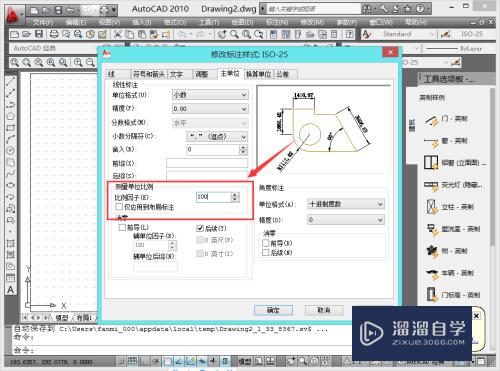Select the Polygon tool in draw toolbar
The image size is (500, 371).
(11, 116)
